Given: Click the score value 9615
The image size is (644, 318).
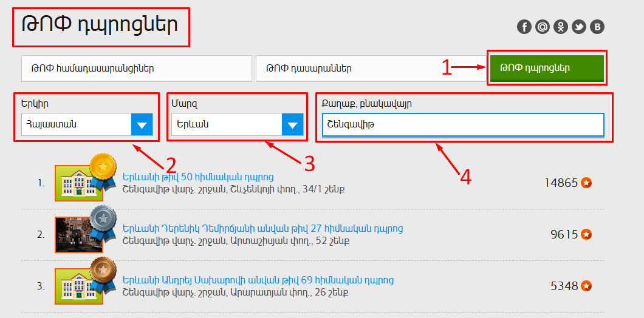Looking at the screenshot, I should [564, 235].
